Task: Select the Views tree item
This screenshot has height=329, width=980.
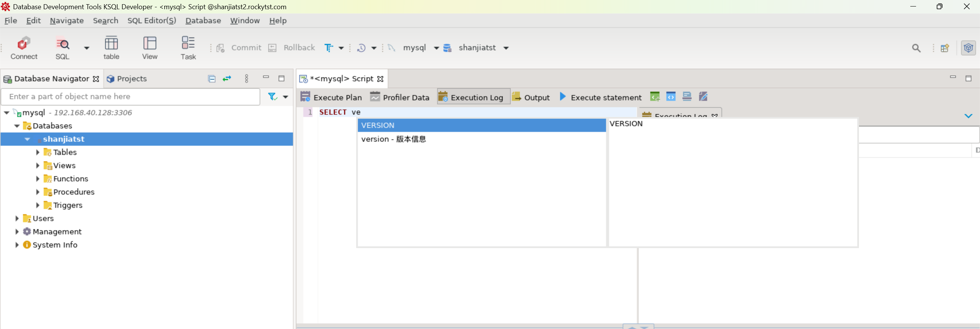Action: click(64, 166)
